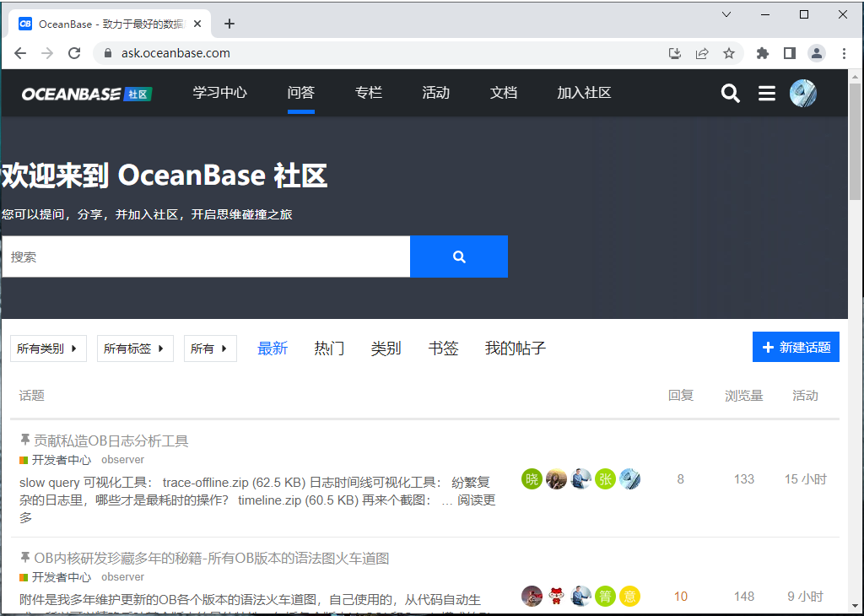The image size is (864, 616).
Task: Switch to 类别 tab
Action: [x=386, y=349]
